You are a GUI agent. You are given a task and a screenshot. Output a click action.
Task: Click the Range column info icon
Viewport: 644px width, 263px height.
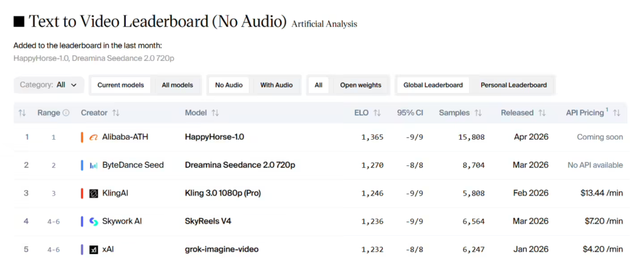coord(66,113)
